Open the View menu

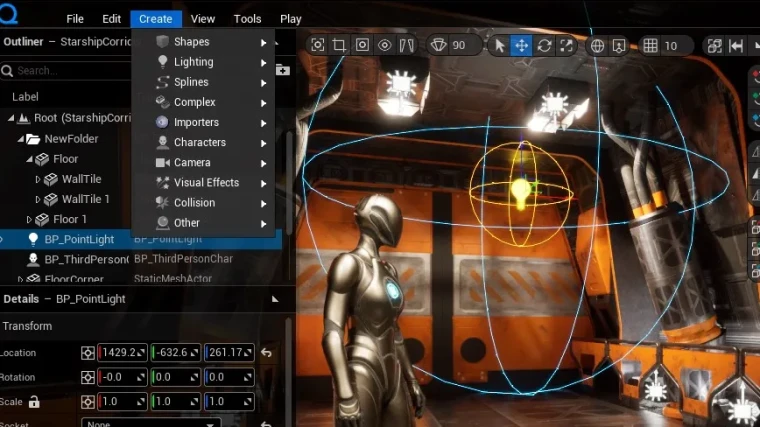pos(203,19)
